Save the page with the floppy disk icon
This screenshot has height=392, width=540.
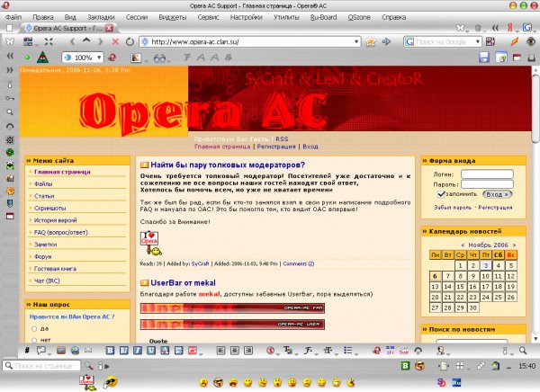coord(484,58)
